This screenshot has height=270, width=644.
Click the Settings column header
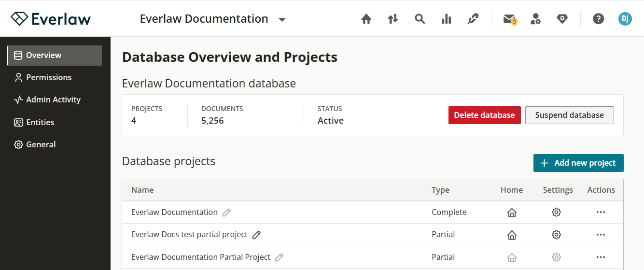558,190
